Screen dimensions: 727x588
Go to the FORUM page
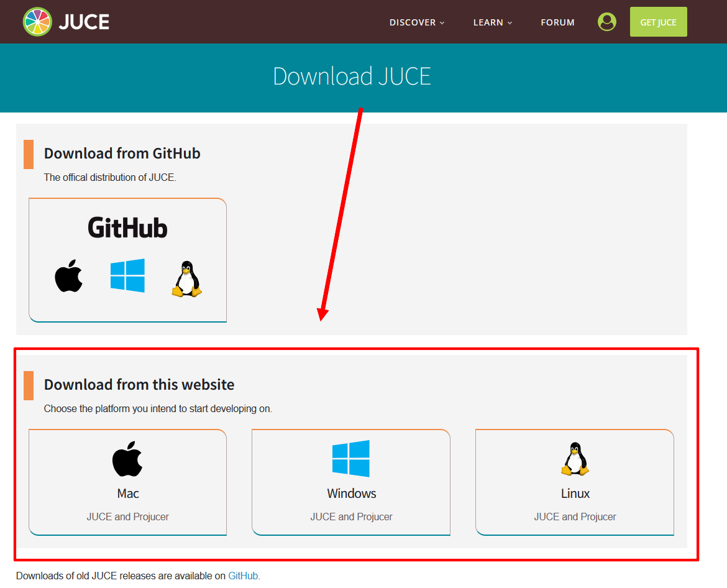point(557,22)
